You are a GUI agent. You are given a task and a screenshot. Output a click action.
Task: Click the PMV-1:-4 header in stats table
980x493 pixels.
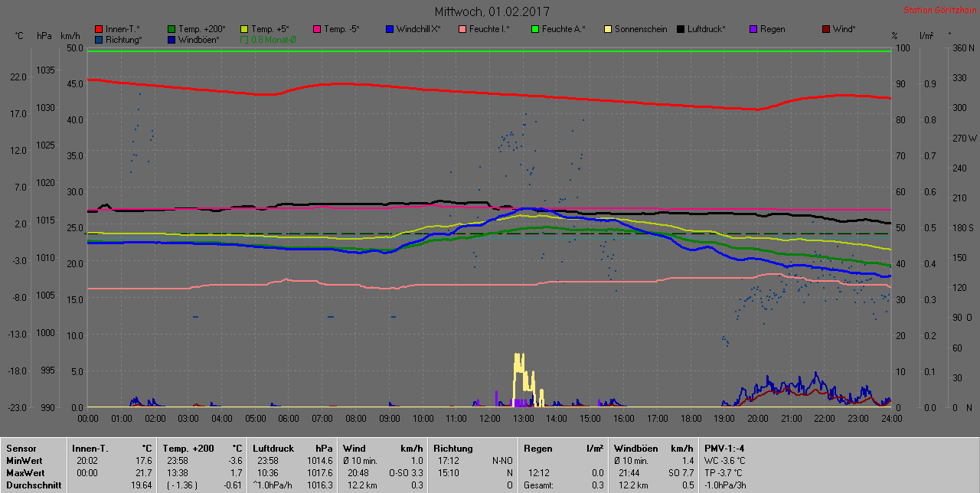point(724,448)
